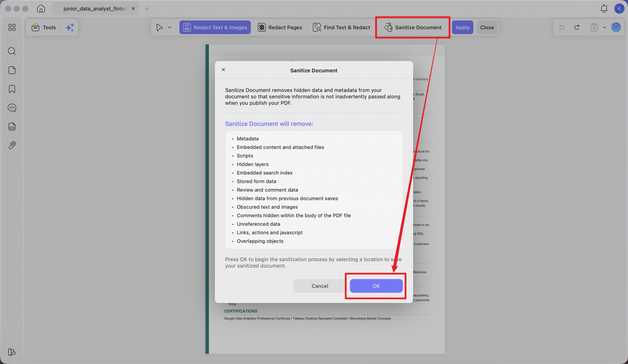Click 'Embedded search index' list item

click(x=264, y=173)
